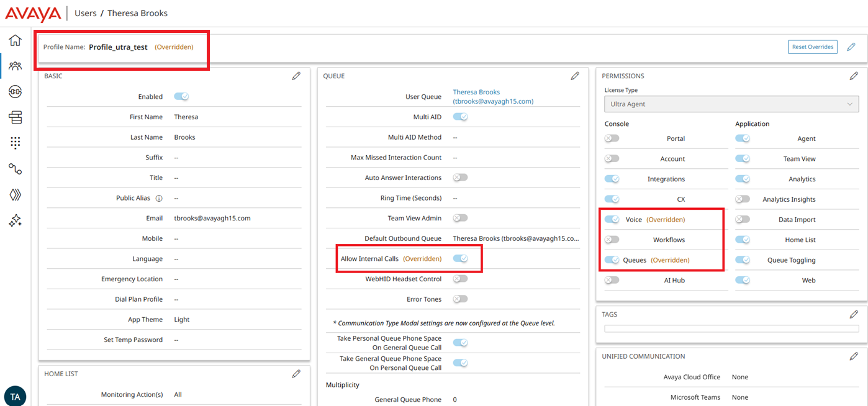Image resolution: width=868 pixels, height=406 pixels.
Task: Open the License Type dropdown
Action: coord(732,104)
